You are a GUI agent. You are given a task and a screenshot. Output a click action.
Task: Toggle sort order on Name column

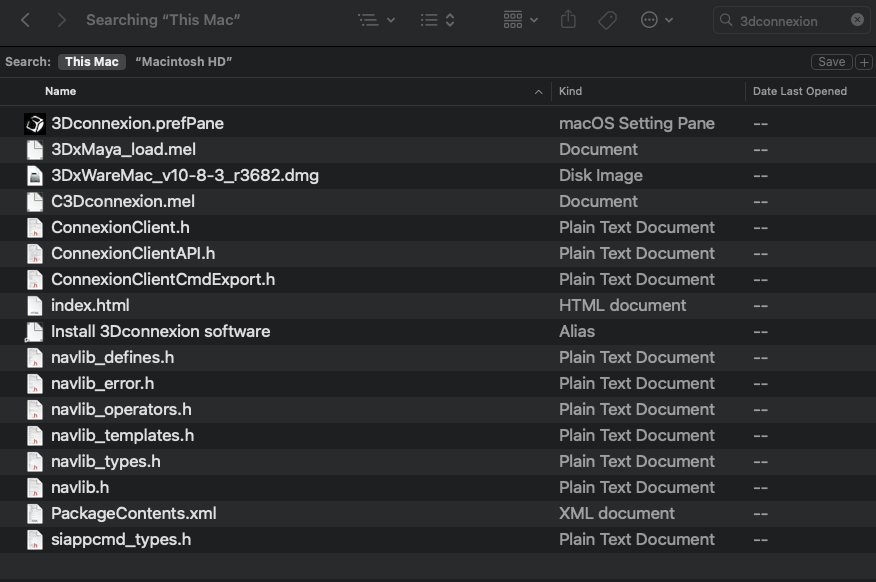pos(290,91)
